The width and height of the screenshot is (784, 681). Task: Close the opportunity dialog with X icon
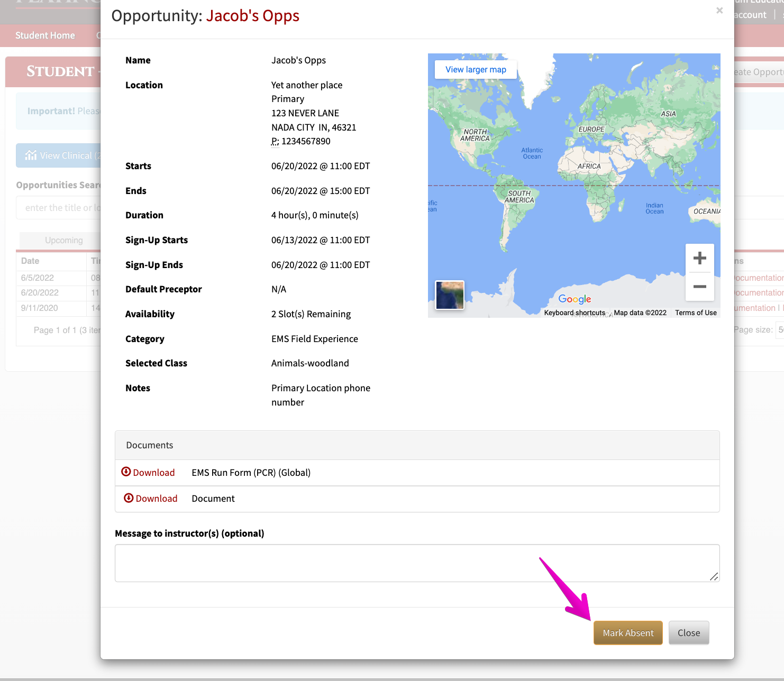click(719, 11)
